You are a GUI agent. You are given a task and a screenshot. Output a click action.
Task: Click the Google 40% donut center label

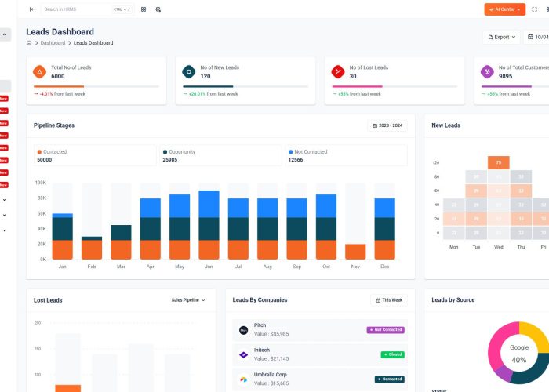[519, 354]
